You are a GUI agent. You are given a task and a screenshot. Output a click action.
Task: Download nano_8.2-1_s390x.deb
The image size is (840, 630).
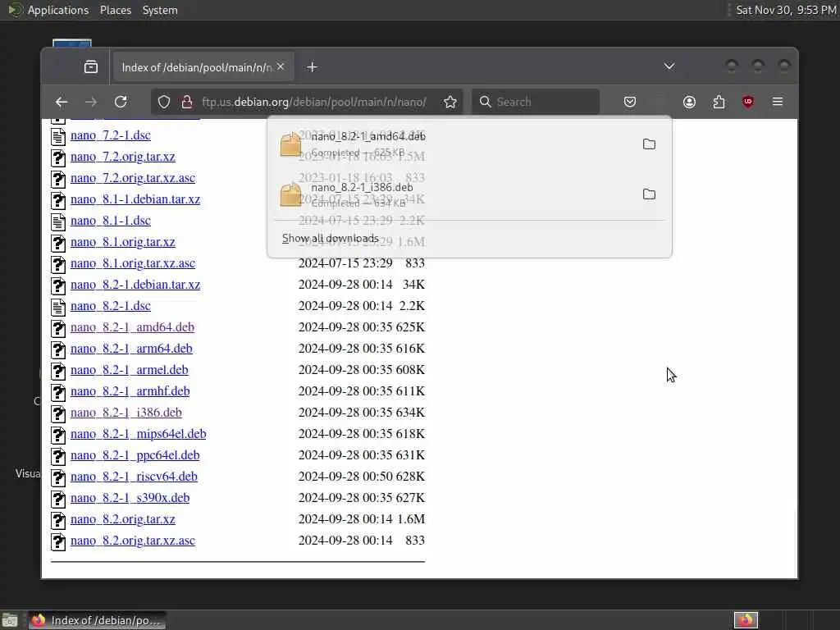[x=130, y=498]
